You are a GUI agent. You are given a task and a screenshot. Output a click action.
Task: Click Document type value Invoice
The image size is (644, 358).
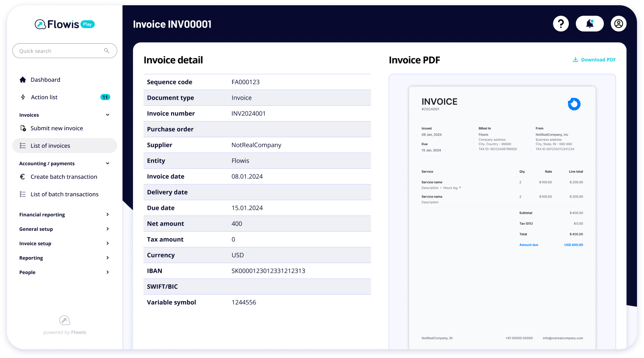tap(241, 97)
